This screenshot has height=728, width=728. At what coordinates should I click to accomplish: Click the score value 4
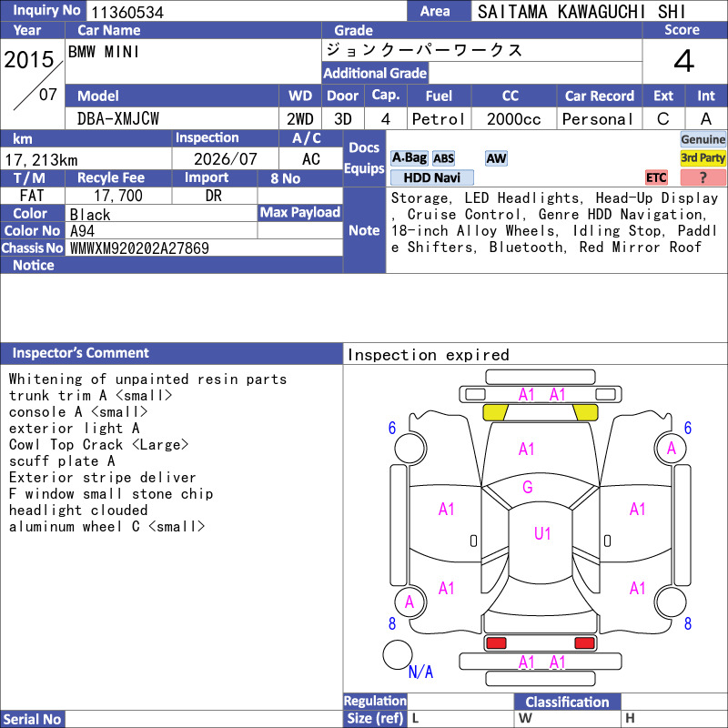coord(684,61)
